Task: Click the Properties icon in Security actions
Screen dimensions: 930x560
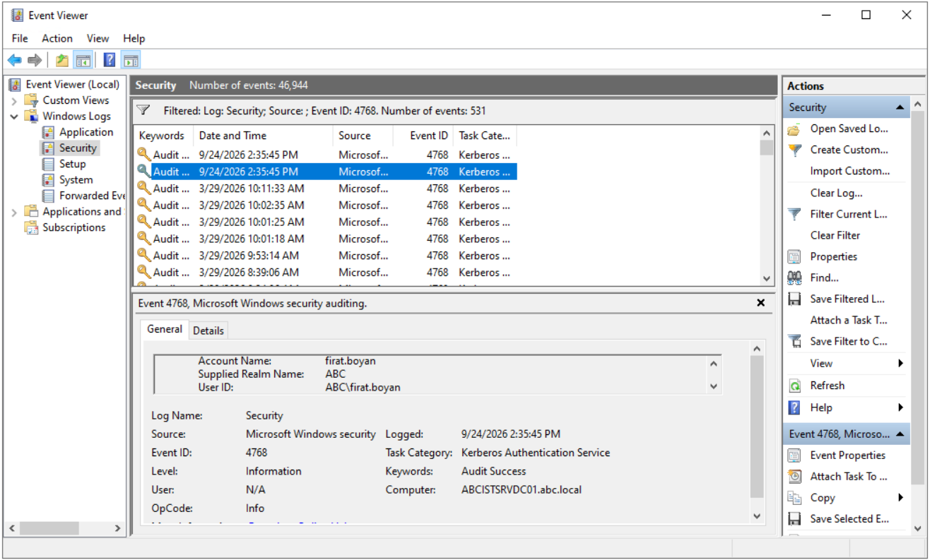Action: click(x=794, y=256)
